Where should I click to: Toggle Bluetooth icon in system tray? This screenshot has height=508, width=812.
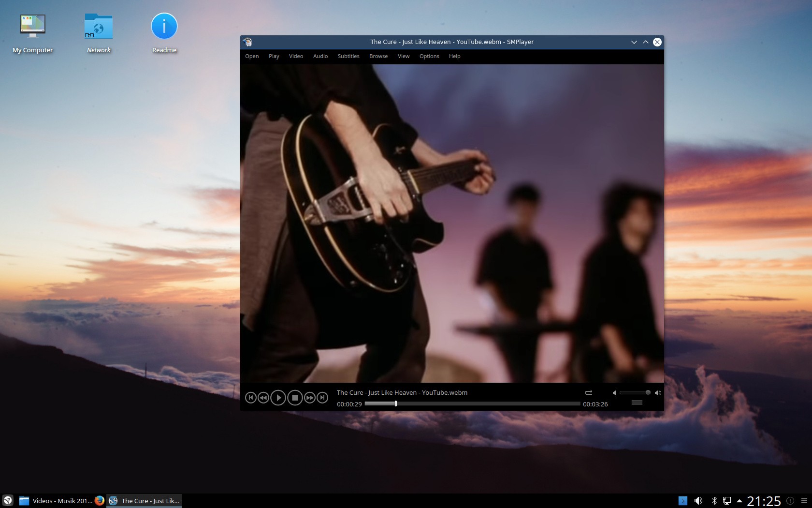point(714,501)
